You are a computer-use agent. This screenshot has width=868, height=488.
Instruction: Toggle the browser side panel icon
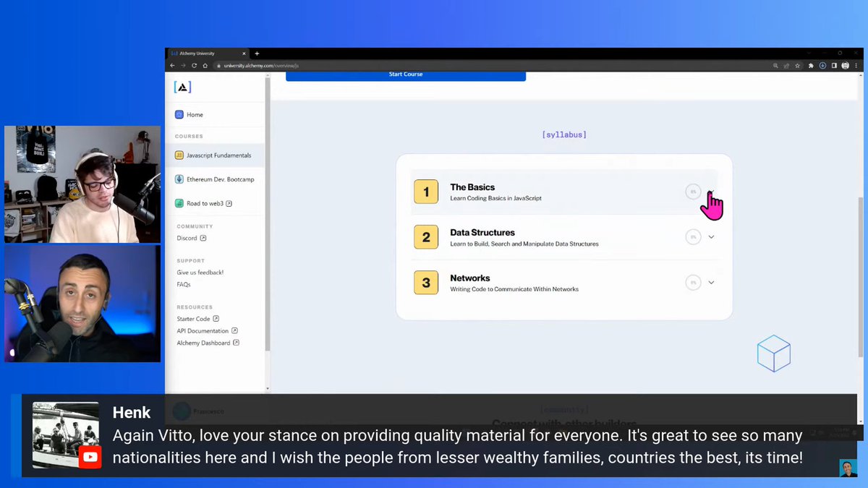834,66
